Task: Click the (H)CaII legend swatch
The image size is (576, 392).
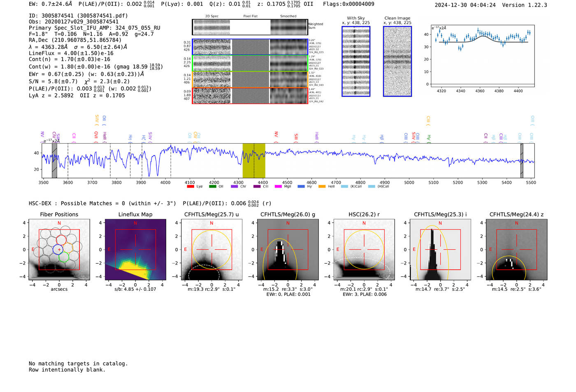Action: [x=372, y=186]
